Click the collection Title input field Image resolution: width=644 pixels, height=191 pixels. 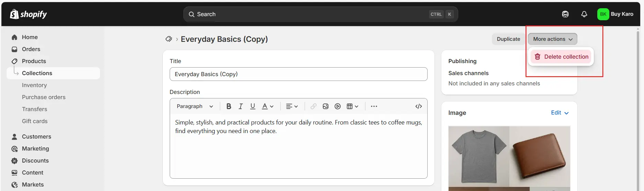298,74
